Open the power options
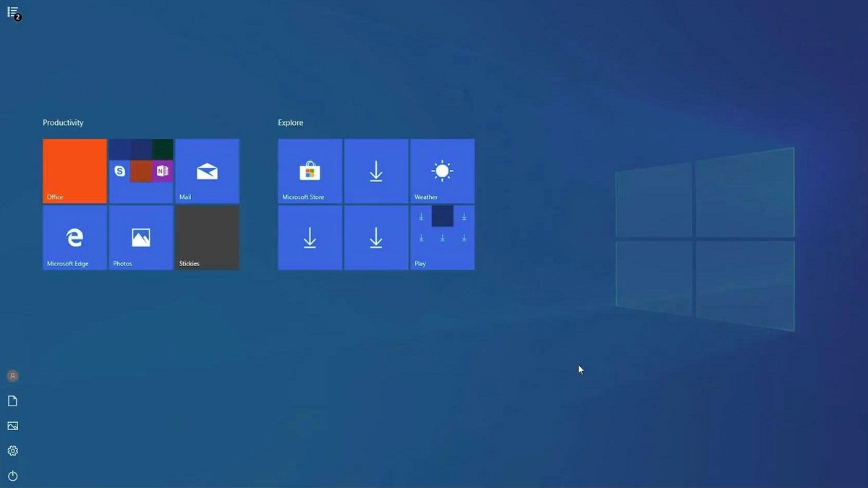Image resolution: width=868 pixels, height=488 pixels. point(12,476)
